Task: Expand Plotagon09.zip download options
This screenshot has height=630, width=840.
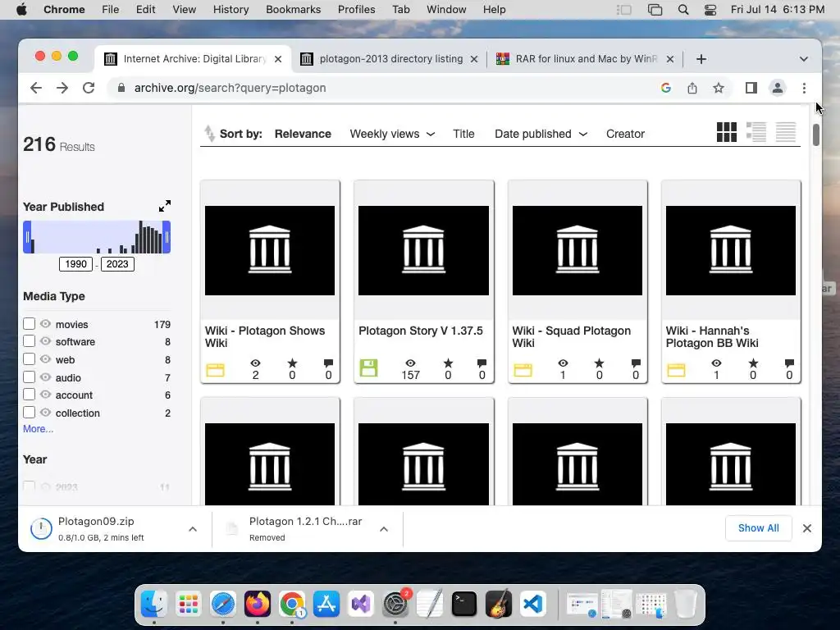Action: [193, 529]
